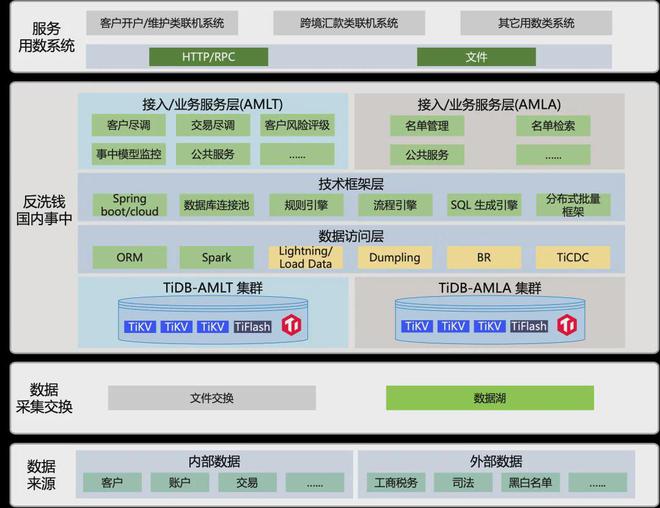Select the 司法 box

pyautogui.click(x=463, y=482)
